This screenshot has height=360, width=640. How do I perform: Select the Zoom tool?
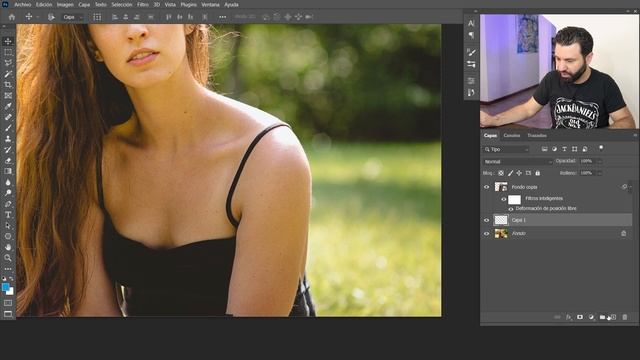pyautogui.click(x=8, y=258)
